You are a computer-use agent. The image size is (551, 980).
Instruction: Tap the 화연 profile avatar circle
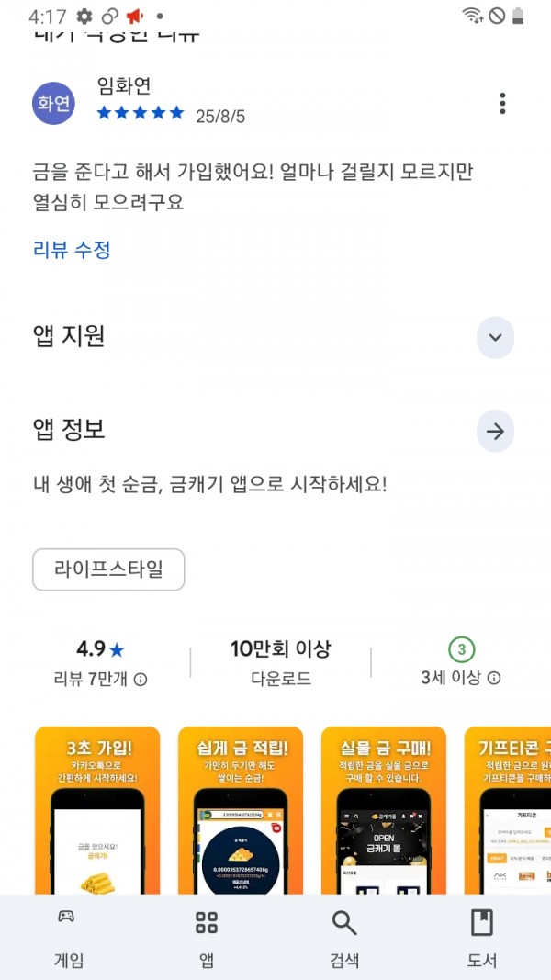pos(54,103)
